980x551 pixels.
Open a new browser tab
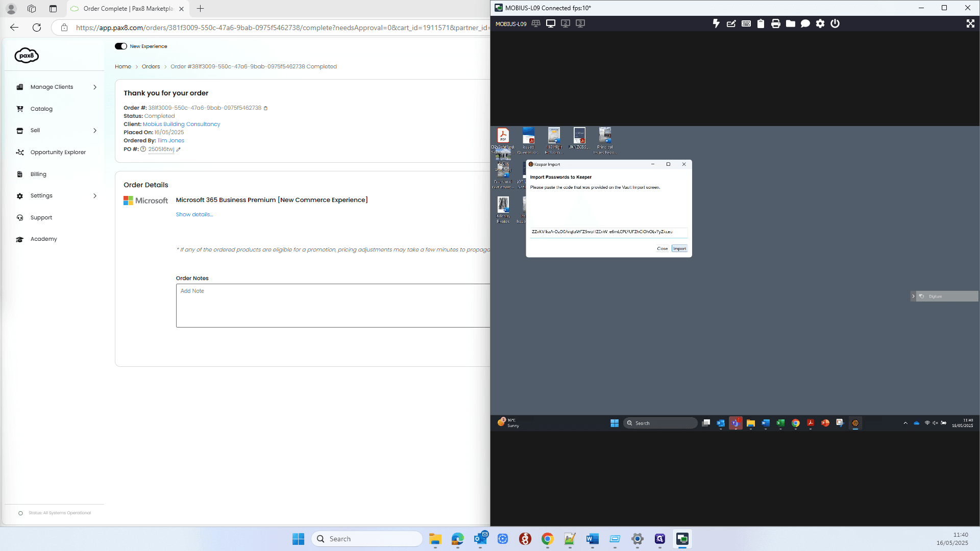coord(201,9)
